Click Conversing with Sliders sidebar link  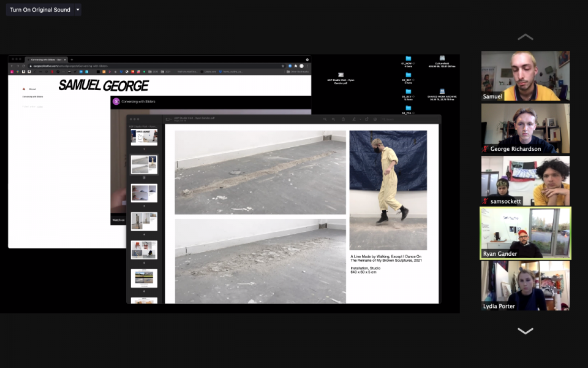pyautogui.click(x=32, y=97)
